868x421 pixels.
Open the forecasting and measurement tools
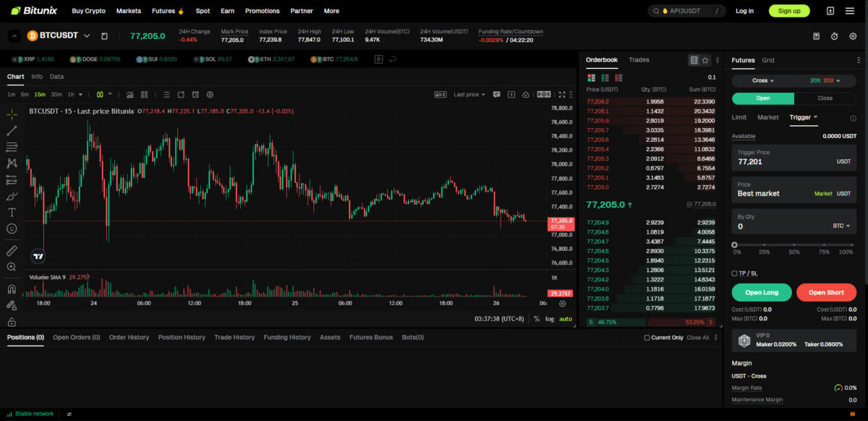pos(12,179)
